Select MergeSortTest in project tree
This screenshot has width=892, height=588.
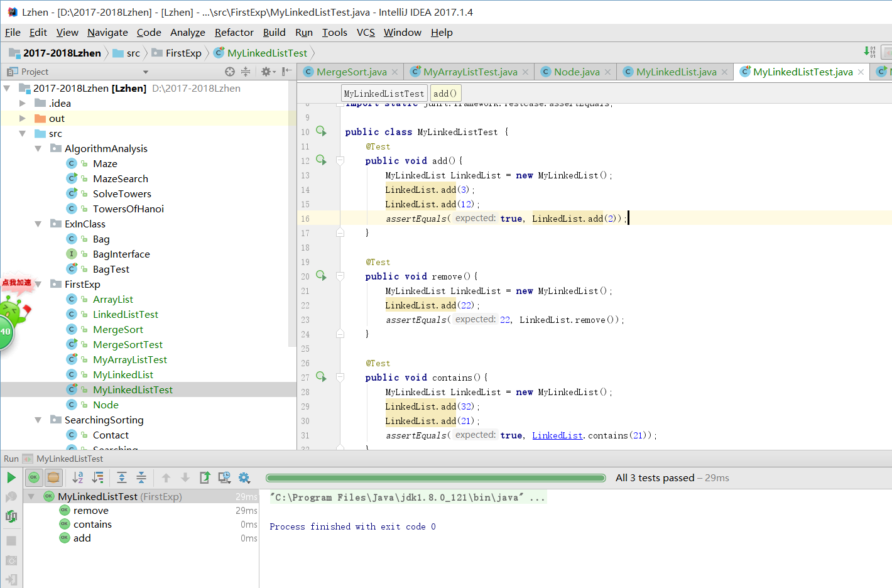click(128, 345)
